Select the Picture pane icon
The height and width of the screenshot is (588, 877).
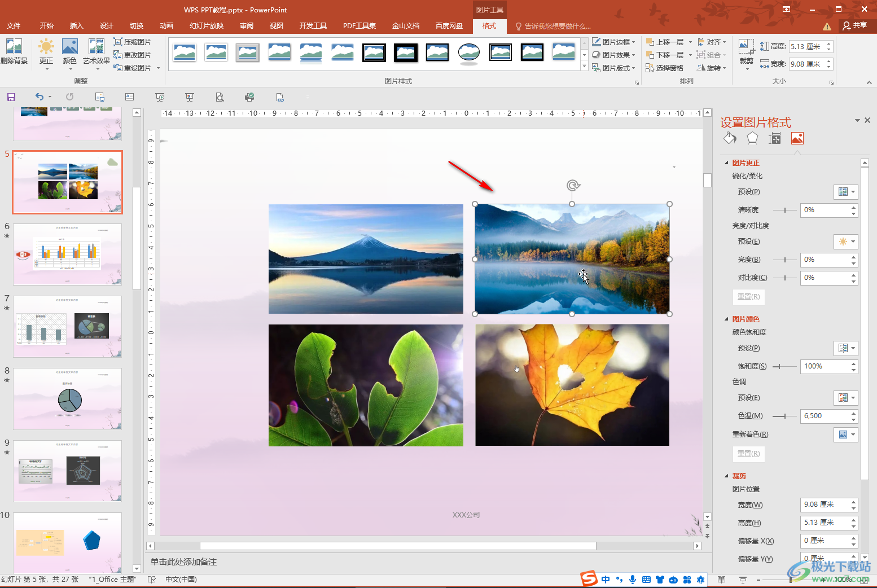(797, 138)
